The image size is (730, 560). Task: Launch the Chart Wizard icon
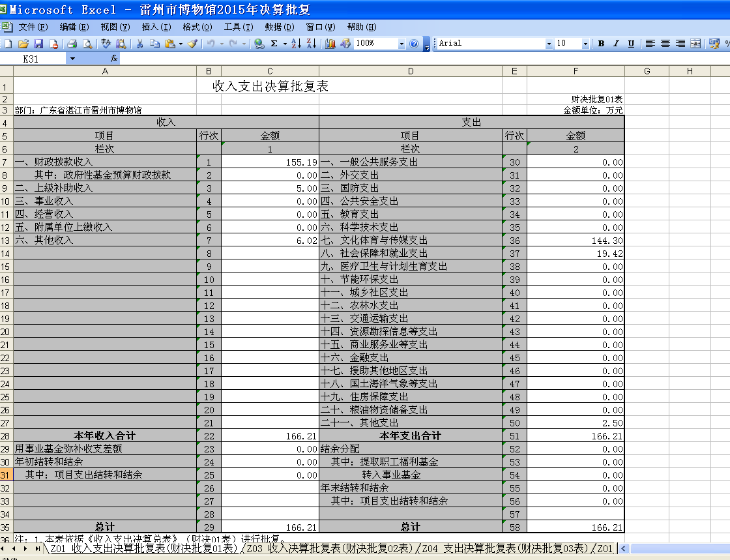(x=330, y=44)
